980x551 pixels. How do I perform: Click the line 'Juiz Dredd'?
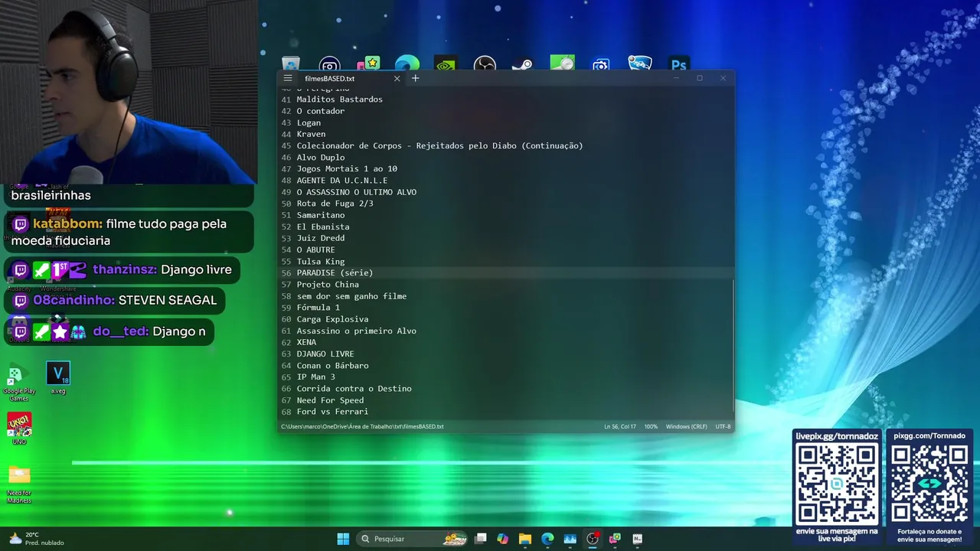320,238
